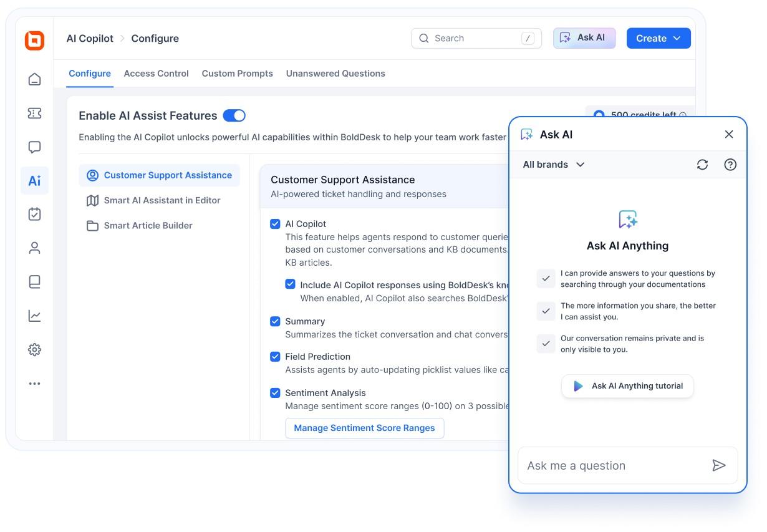
Task: Uncheck the AI Copilot checkbox
Action: coord(275,224)
